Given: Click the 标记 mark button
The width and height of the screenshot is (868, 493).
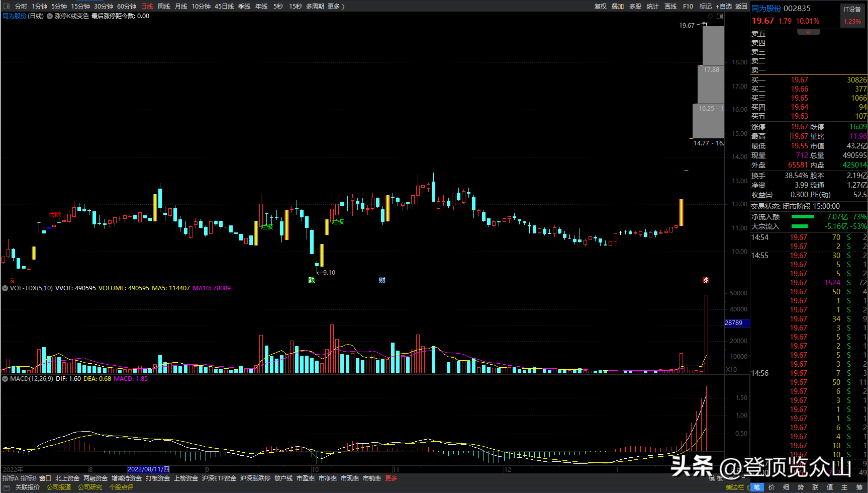Looking at the screenshot, I should [x=706, y=7].
